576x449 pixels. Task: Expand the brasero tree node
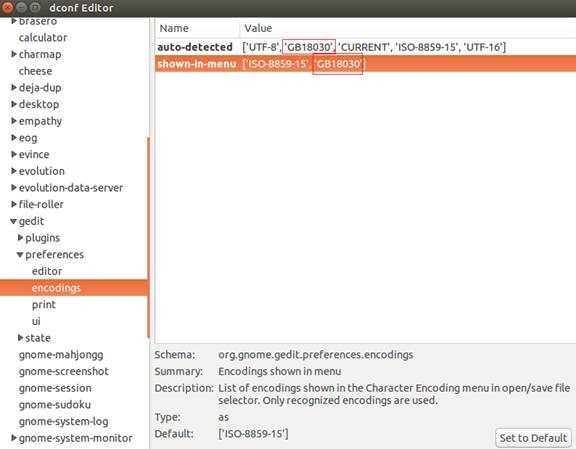(x=14, y=21)
